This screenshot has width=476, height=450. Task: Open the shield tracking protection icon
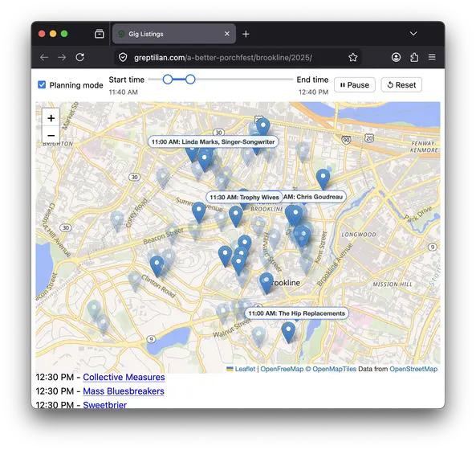coord(123,57)
